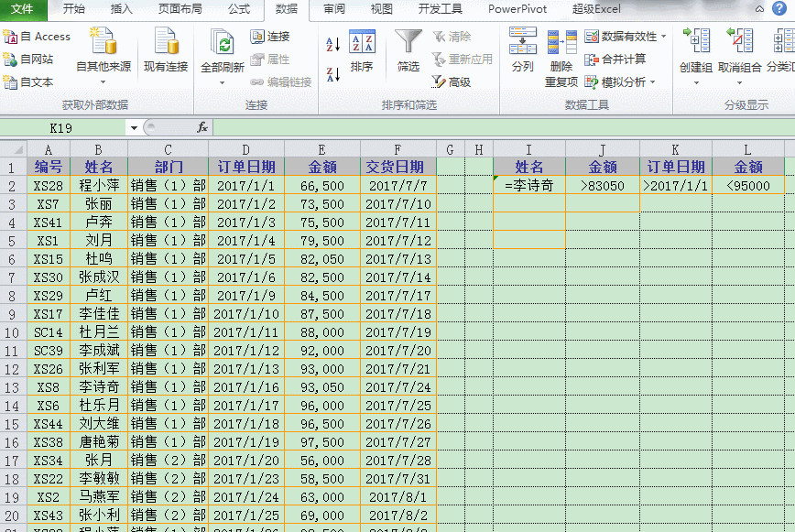Viewport: 795px width, 532px height.
Task: Click 创建组 group icon
Action: 696,41
